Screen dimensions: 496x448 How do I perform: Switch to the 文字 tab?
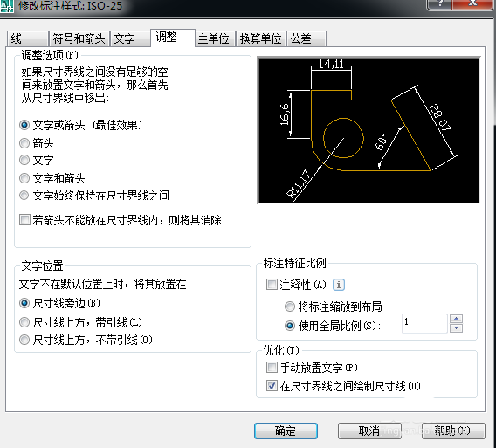tap(130, 39)
